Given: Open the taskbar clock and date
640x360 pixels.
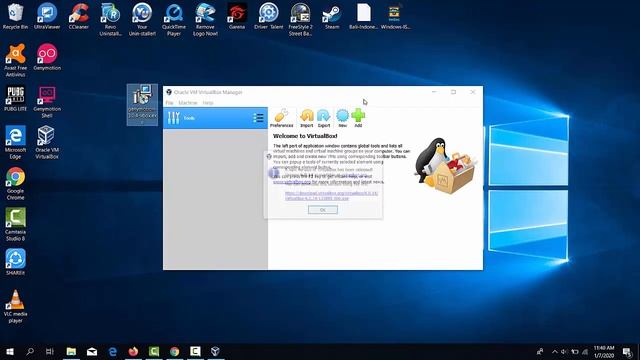Looking at the screenshot, I should [x=604, y=351].
